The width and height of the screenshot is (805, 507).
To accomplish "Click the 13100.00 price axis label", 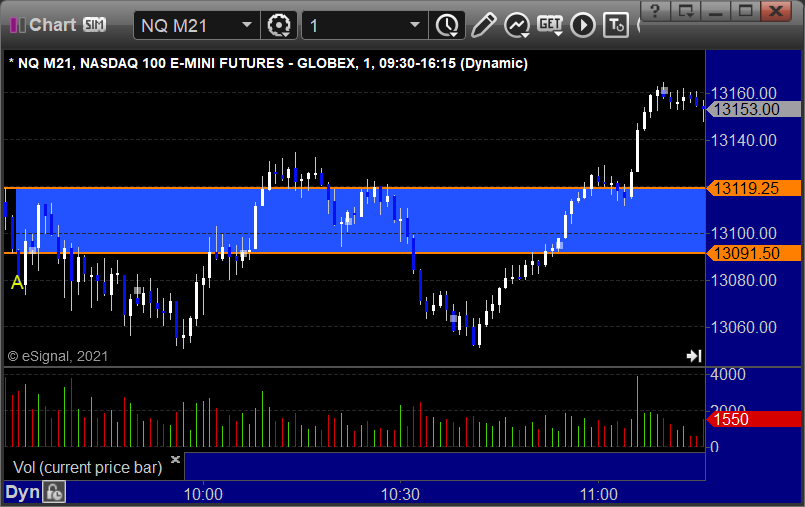I will pyautogui.click(x=744, y=233).
